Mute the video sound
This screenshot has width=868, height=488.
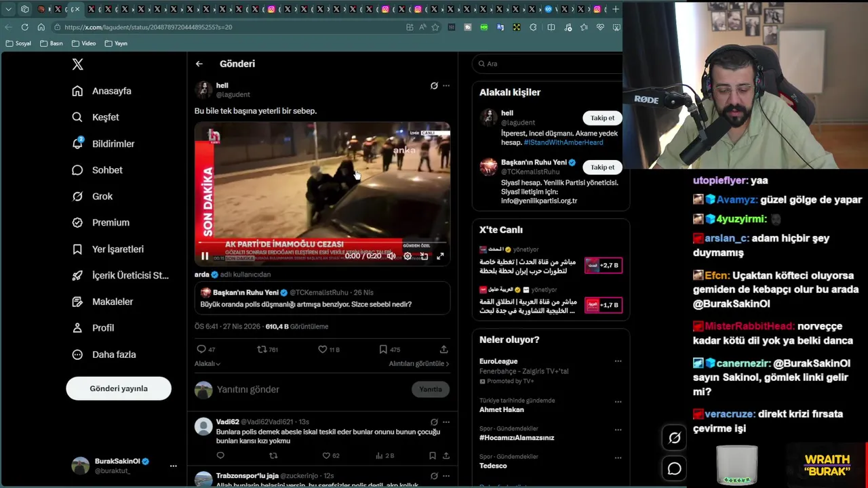click(391, 256)
